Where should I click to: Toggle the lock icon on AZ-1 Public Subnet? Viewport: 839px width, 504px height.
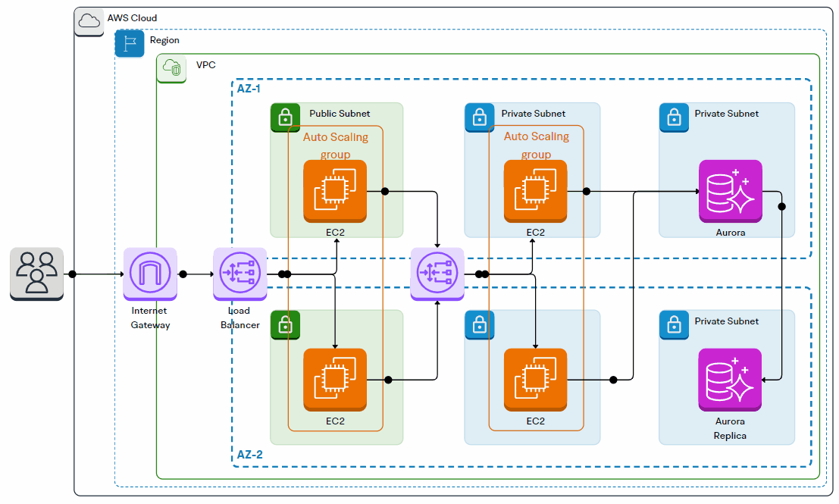(x=286, y=117)
